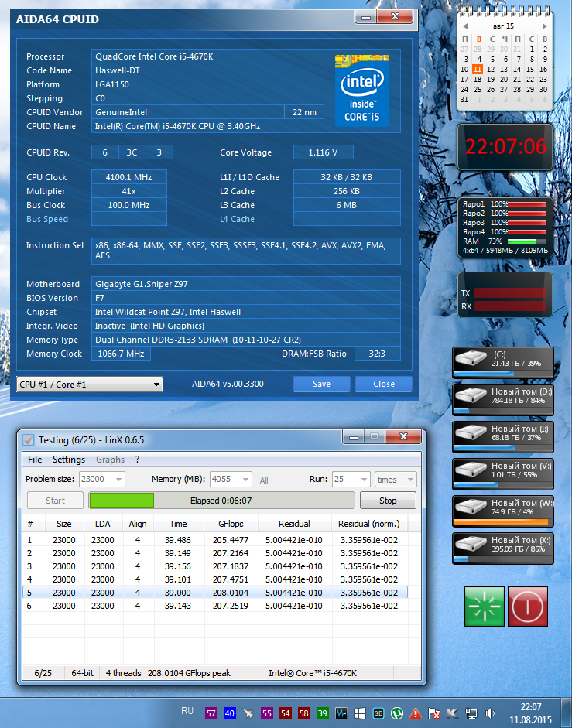Open the C: drive gadget
Screen dimensions: 572x728
503,363
